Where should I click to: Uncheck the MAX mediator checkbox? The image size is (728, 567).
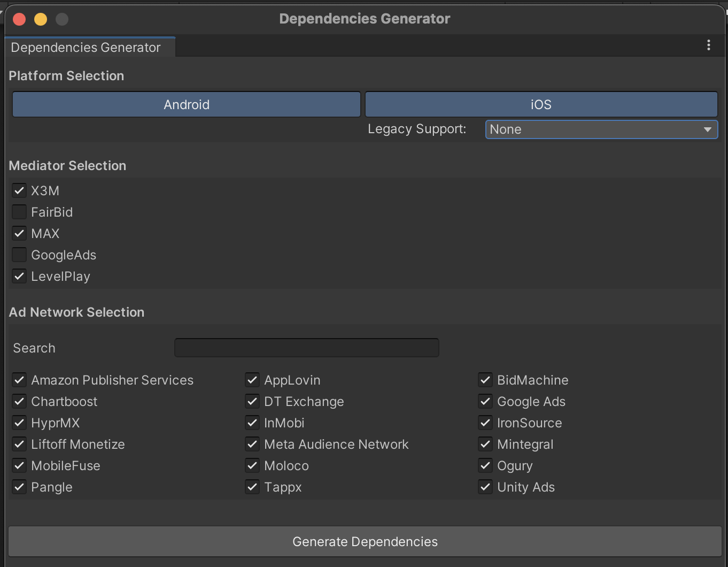coord(19,233)
